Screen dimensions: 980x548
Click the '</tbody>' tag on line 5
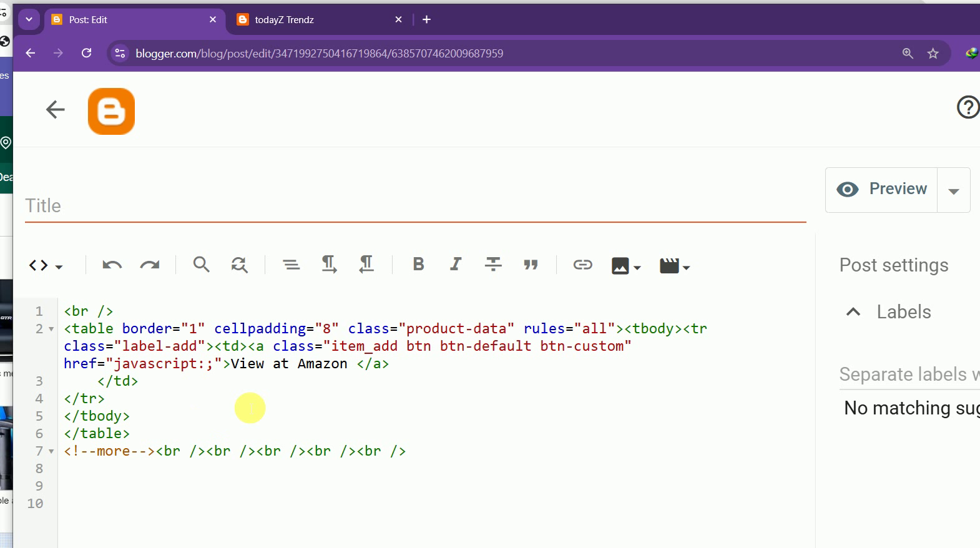coord(97,416)
